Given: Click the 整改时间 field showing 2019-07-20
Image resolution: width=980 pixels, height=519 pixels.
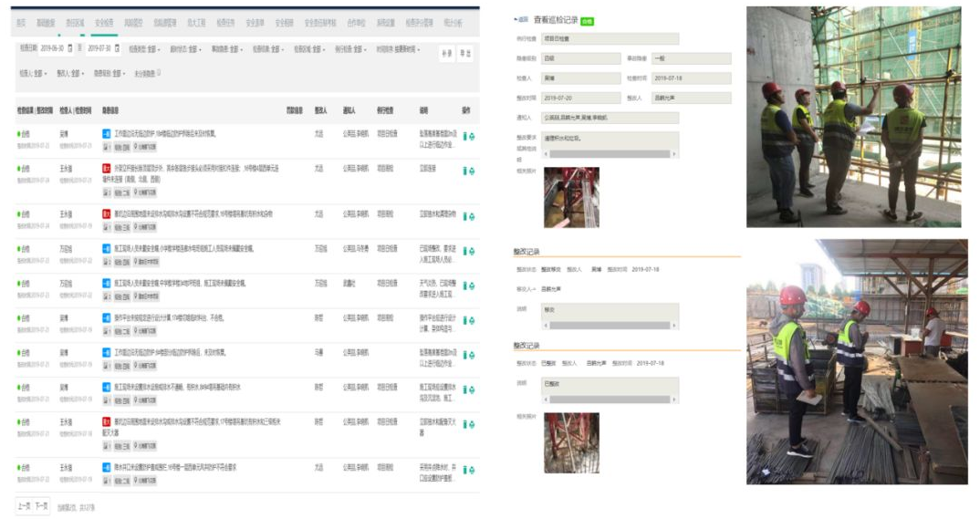Looking at the screenshot, I should (x=580, y=99).
